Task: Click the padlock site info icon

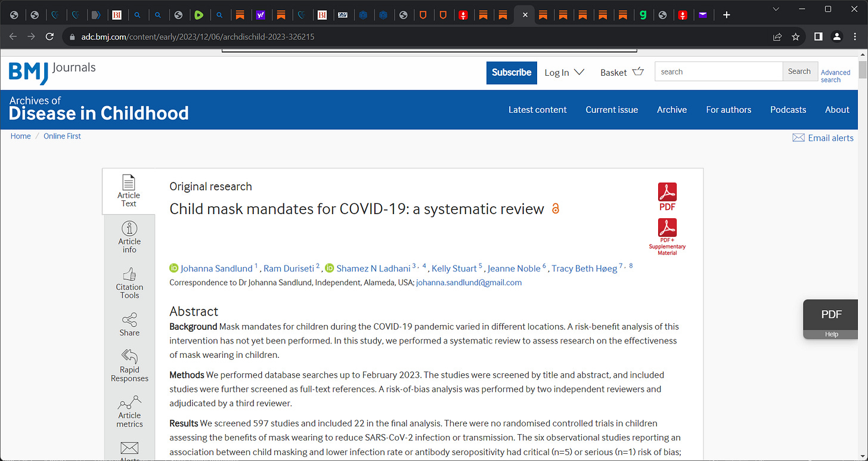Action: click(x=73, y=37)
